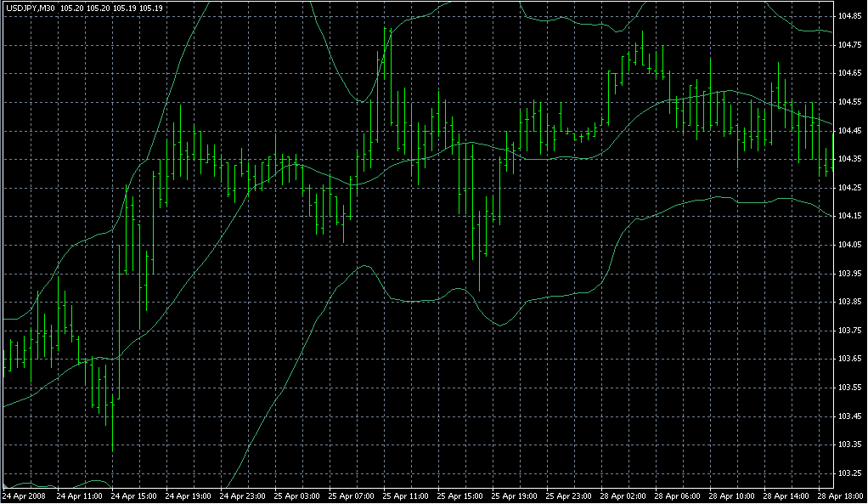Select the 25 Apr 07:00 time marker

[x=351, y=495]
